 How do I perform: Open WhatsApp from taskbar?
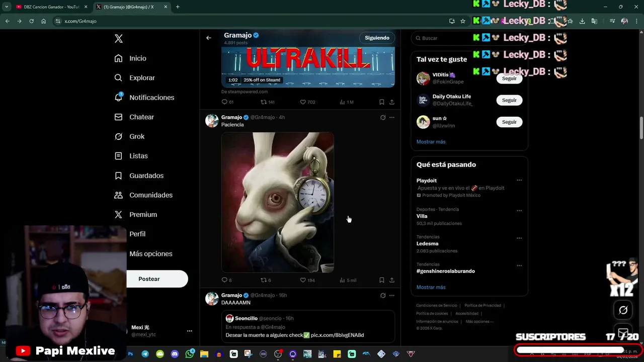click(x=190, y=354)
